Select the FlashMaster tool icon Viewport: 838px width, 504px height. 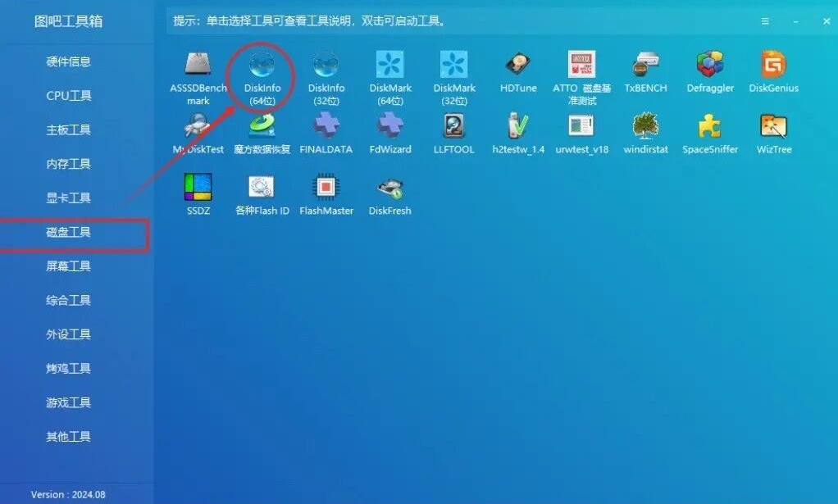click(326, 188)
